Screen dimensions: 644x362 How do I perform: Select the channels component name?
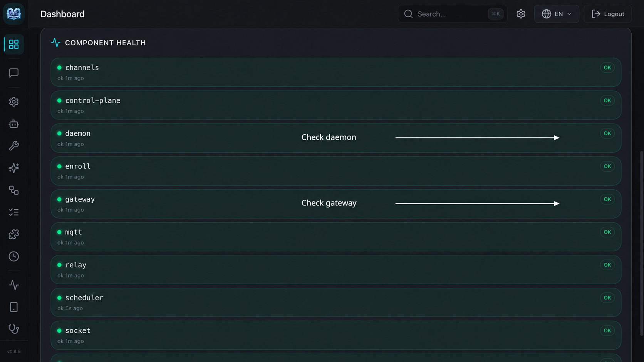pos(82,68)
